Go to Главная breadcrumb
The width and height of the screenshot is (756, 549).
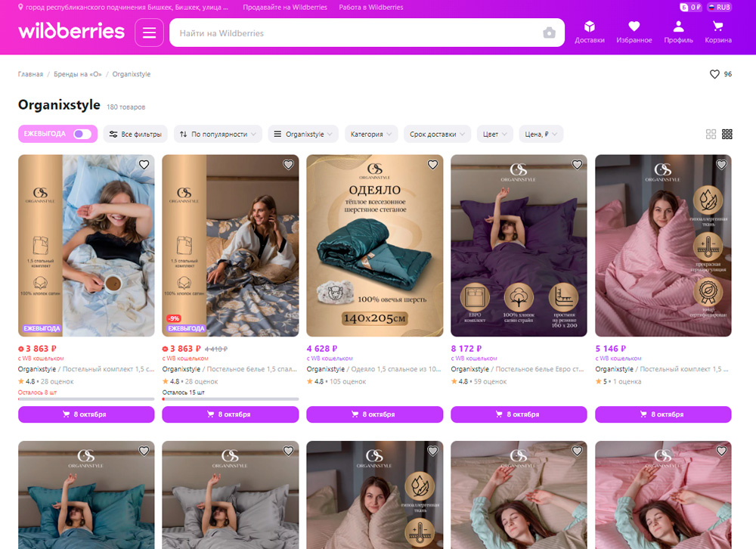pos(30,74)
